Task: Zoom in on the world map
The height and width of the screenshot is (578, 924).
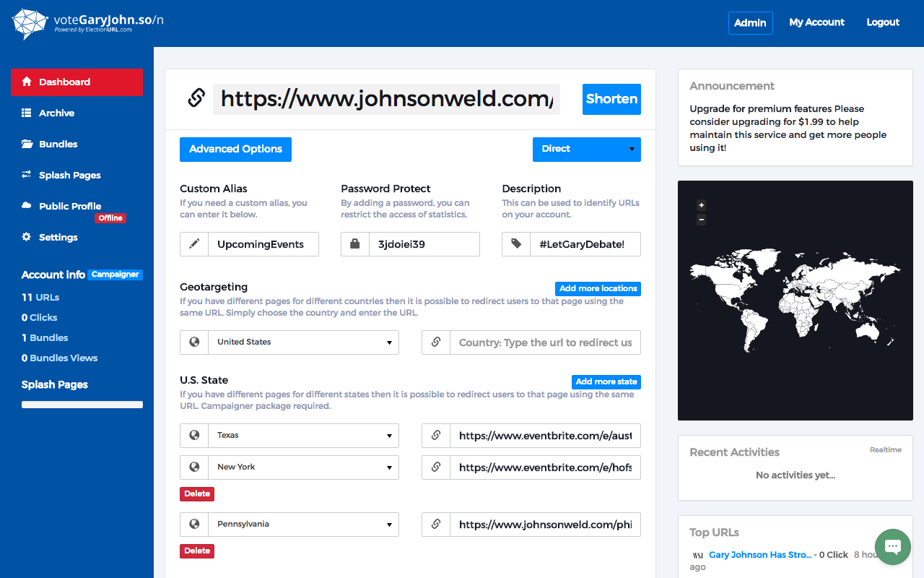Action: 701,204
